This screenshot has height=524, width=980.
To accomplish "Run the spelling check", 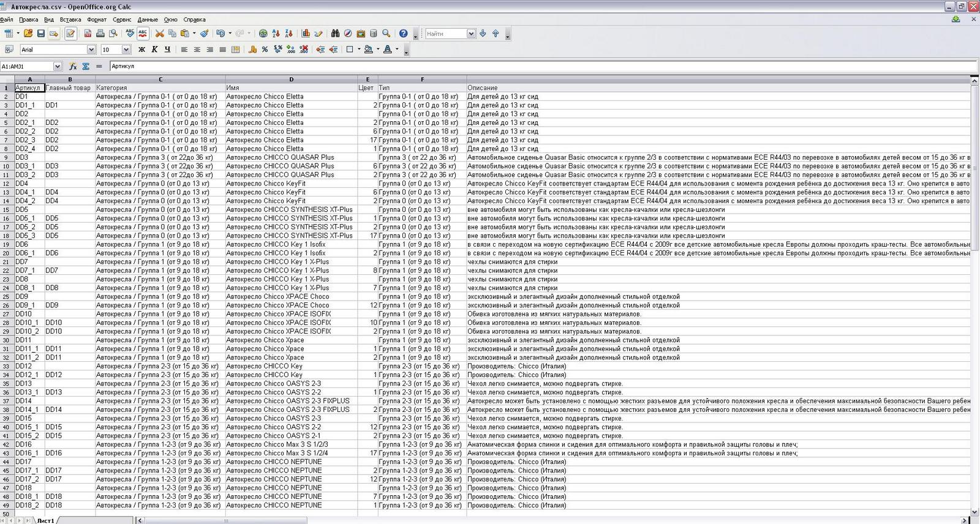I will click(130, 34).
